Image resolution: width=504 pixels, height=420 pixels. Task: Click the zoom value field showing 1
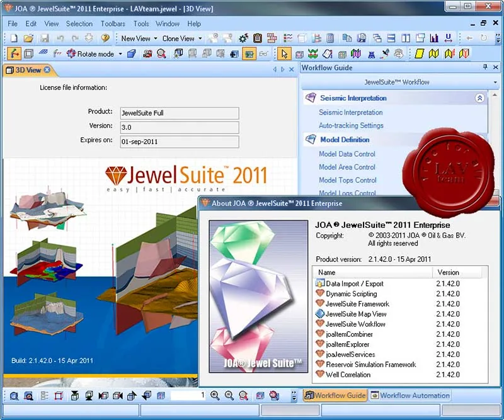pos(188,395)
